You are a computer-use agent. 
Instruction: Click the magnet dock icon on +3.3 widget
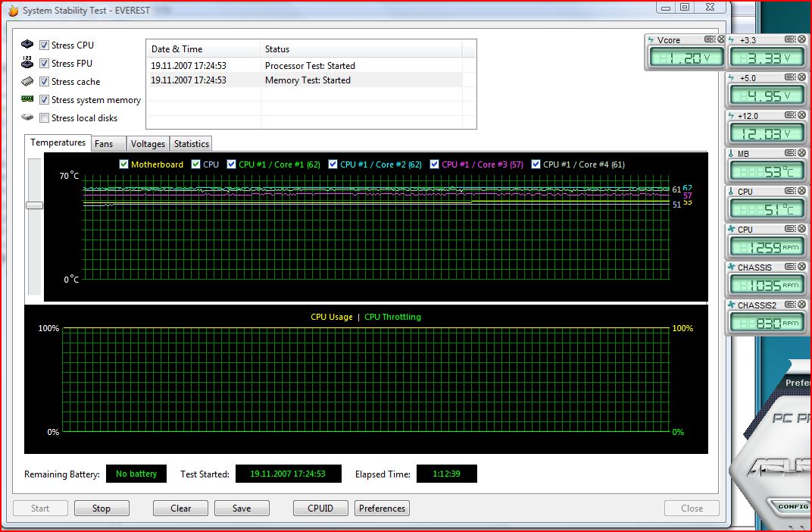coord(791,39)
